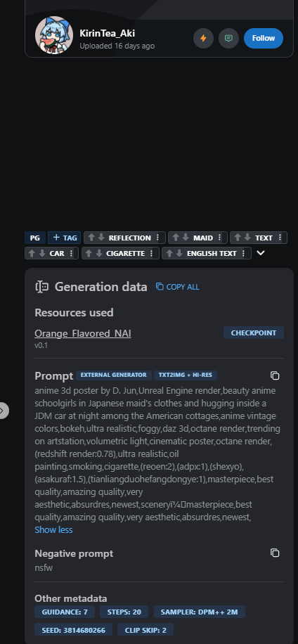Image resolution: width=298 pixels, height=644 pixels.
Task: Upvote the CIGARETTE tag
Action: [x=89, y=253]
